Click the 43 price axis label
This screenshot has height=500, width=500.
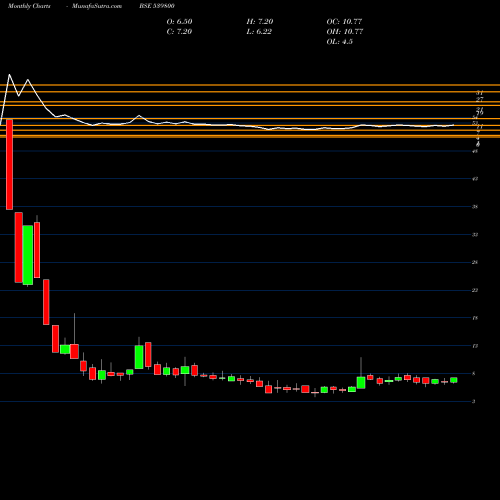475,179
